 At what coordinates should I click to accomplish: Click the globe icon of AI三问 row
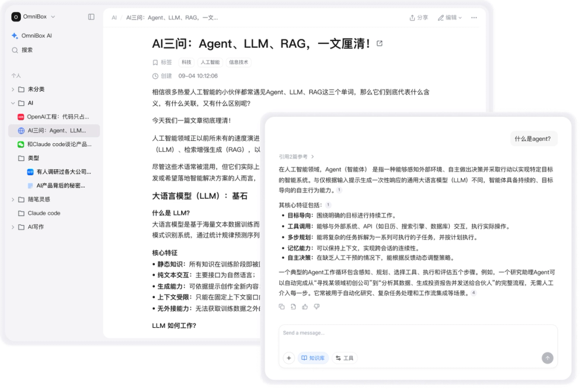point(21,131)
